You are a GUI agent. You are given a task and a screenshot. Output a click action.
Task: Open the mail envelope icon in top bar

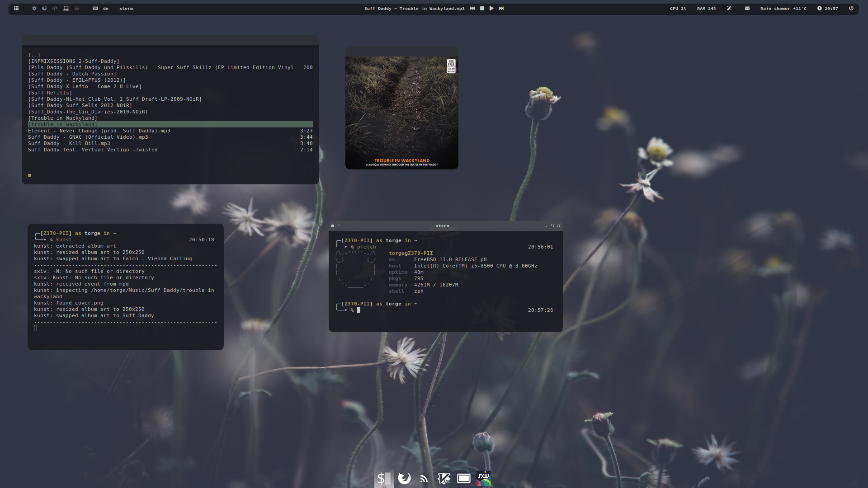point(747,8)
